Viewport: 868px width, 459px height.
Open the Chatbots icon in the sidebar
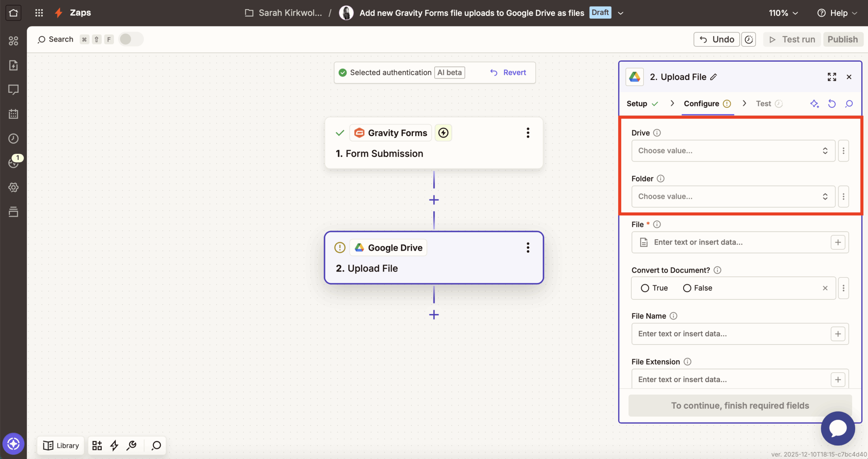14,89
